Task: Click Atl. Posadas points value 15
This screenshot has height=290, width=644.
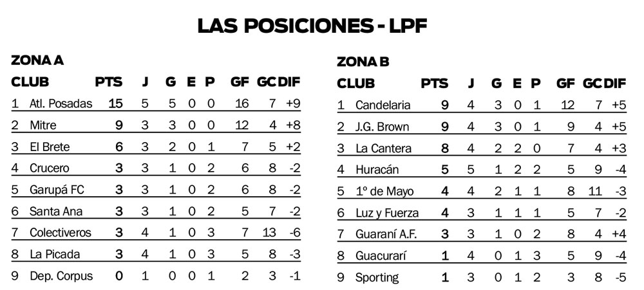Action: pyautogui.click(x=115, y=104)
